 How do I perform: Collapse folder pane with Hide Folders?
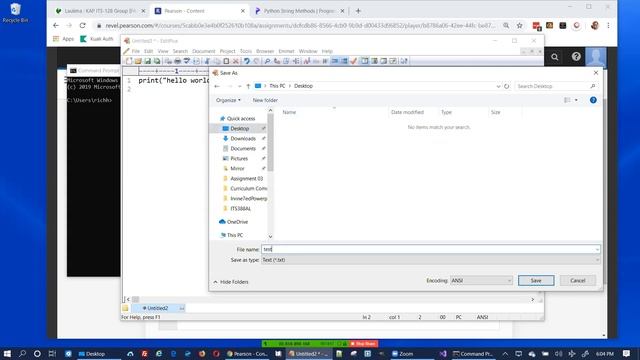231,282
